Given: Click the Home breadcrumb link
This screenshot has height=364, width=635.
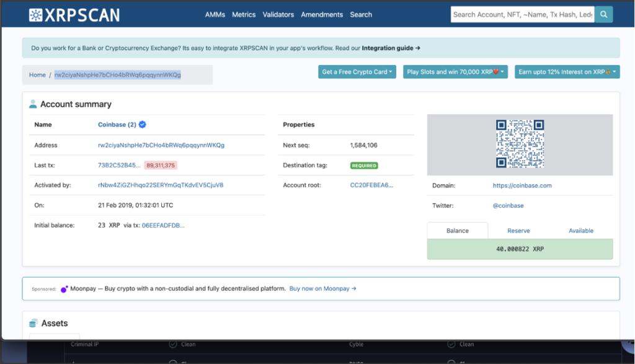Looking at the screenshot, I should (x=37, y=75).
